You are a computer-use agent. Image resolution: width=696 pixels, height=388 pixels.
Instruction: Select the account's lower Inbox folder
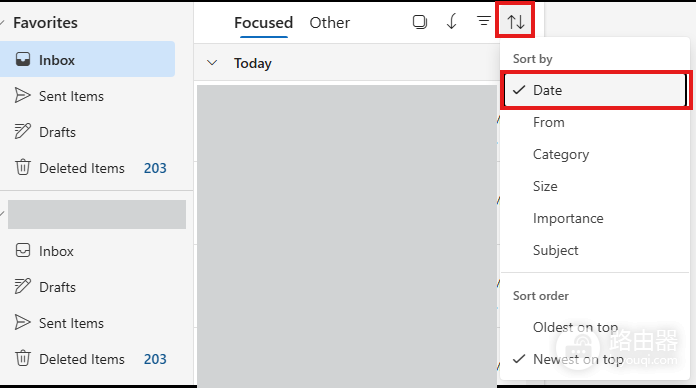click(x=87, y=251)
